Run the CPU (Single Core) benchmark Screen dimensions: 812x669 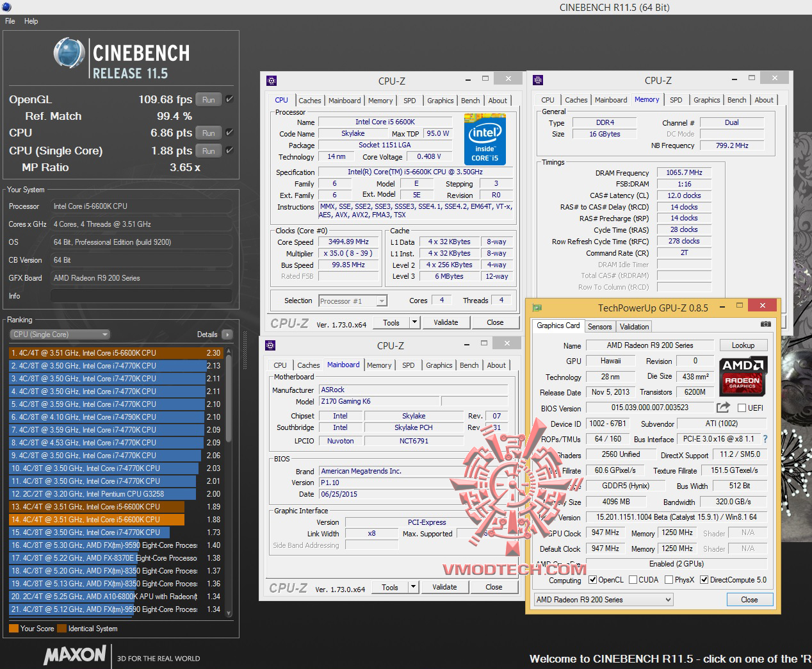pyautogui.click(x=209, y=151)
